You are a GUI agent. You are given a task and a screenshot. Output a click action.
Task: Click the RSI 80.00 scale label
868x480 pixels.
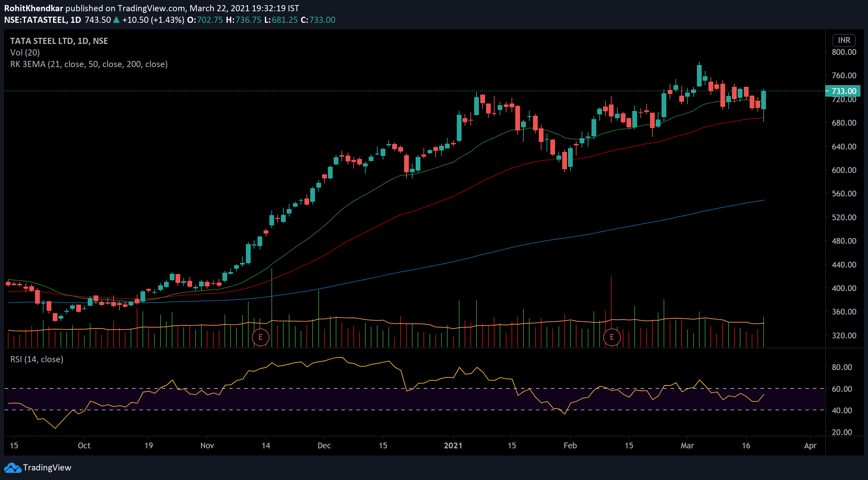tap(842, 367)
